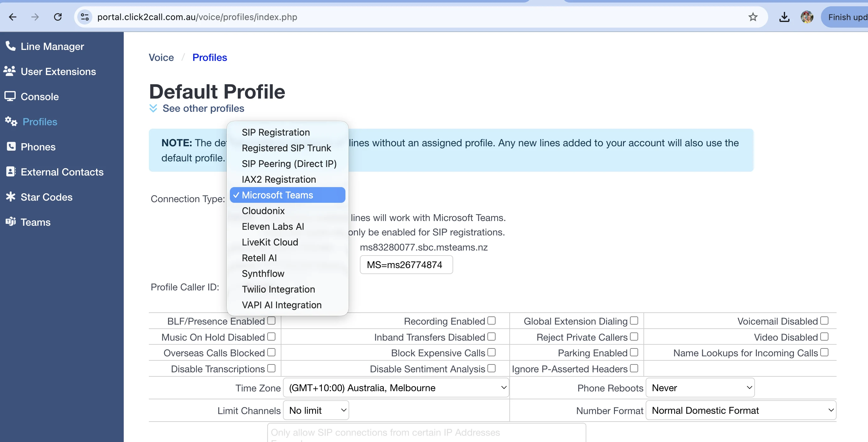The image size is (868, 442).
Task: Go to Voice breadcrumb link
Action: tap(161, 58)
